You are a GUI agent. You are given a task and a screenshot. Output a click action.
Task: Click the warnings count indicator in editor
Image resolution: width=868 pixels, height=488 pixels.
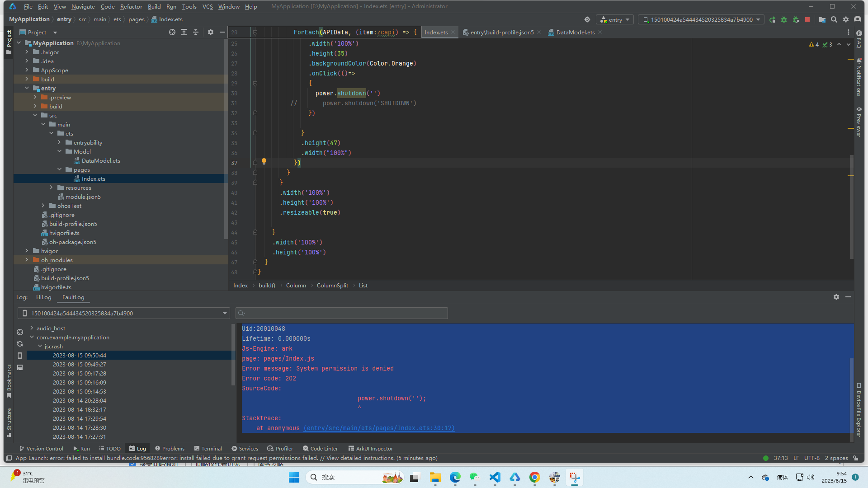(814, 44)
